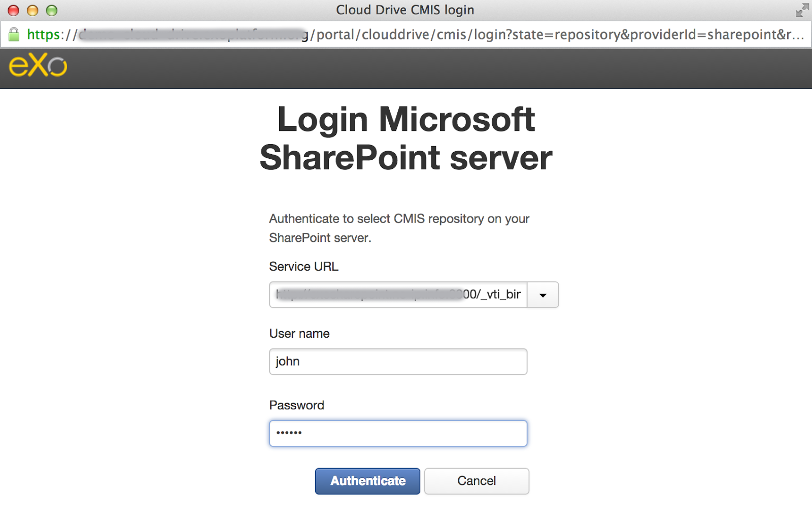Click the User name field containing john
This screenshot has width=812, height=531.
pyautogui.click(x=398, y=362)
